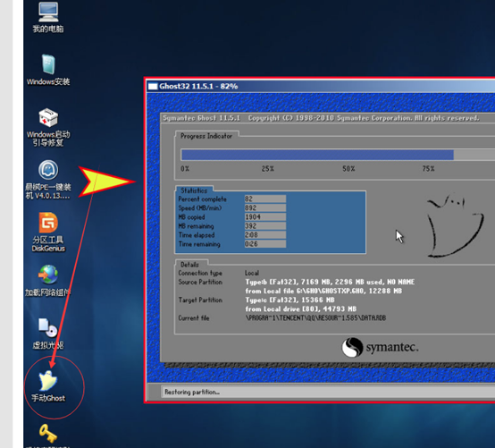The height and width of the screenshot is (448, 495).
Task: Click the Target Partition Type:c 15366 MB line
Action: tap(289, 300)
